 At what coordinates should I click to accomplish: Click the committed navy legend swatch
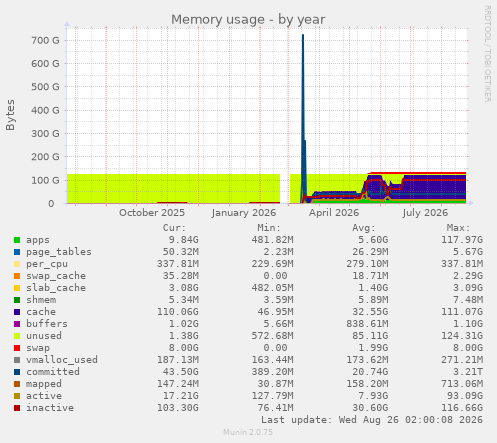17,372
